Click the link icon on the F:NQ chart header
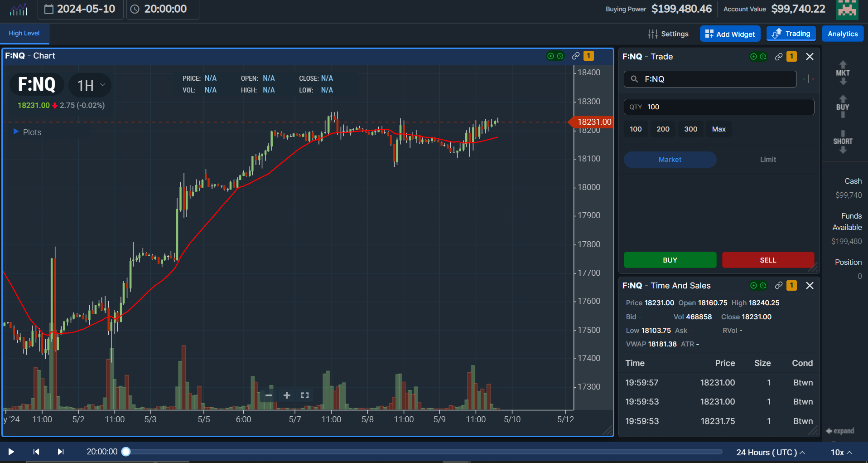The height and width of the screenshot is (463, 868). click(576, 56)
